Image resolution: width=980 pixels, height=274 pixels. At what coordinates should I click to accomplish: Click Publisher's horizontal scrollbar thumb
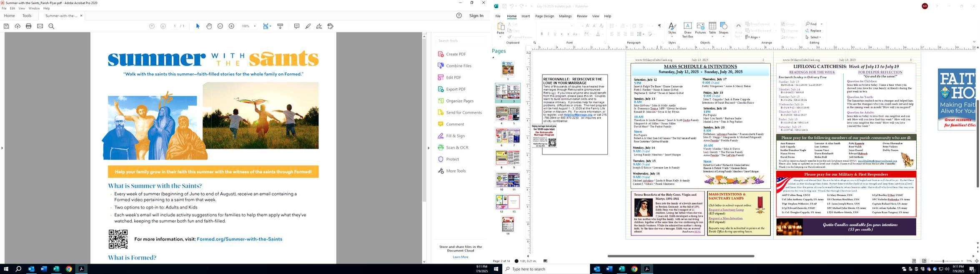tap(681, 256)
